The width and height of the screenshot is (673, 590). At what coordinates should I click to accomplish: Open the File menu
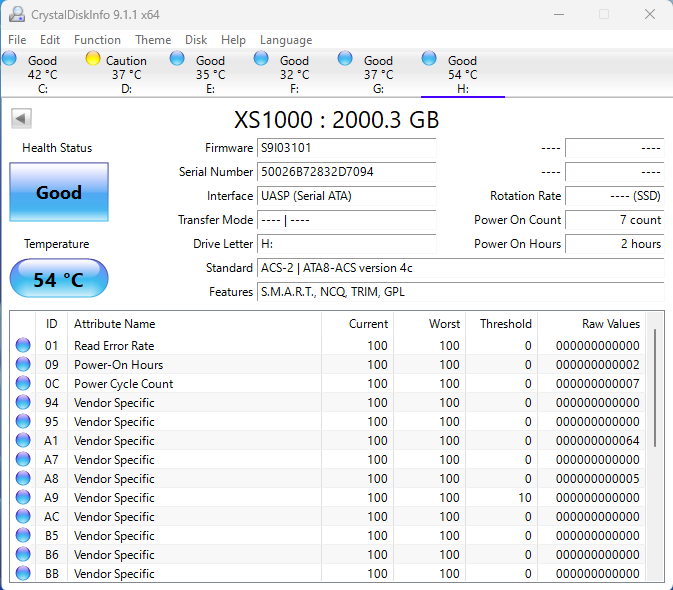[x=17, y=40]
